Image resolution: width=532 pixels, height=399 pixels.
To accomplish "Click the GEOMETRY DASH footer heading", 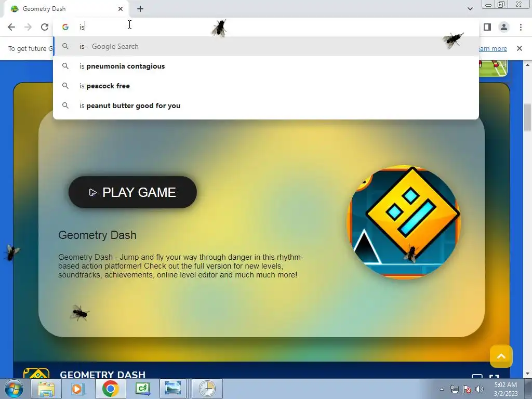I will pos(102,375).
